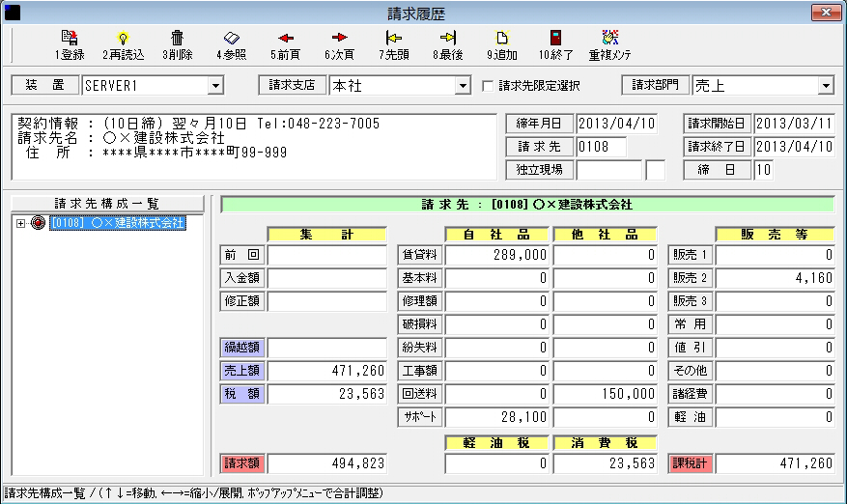This screenshot has width=847, height=504.
Task: Open the 4参照 reference book icon
Action: pos(231,39)
